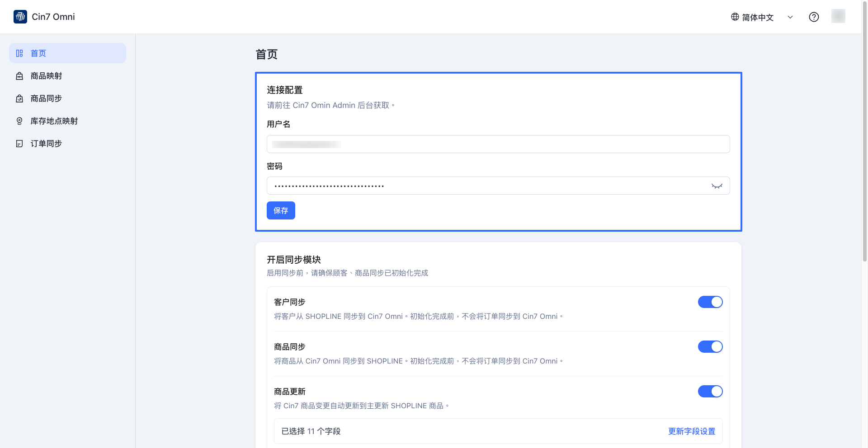This screenshot has width=868, height=448.
Task: Disable the 商品更新 switch
Action: pos(710,392)
